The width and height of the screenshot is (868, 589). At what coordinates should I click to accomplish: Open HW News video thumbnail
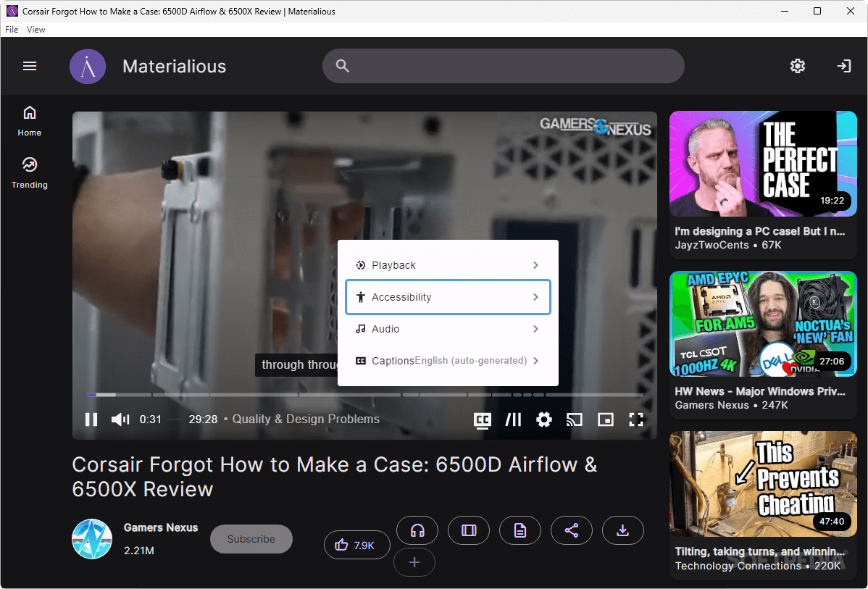pyautogui.click(x=763, y=324)
